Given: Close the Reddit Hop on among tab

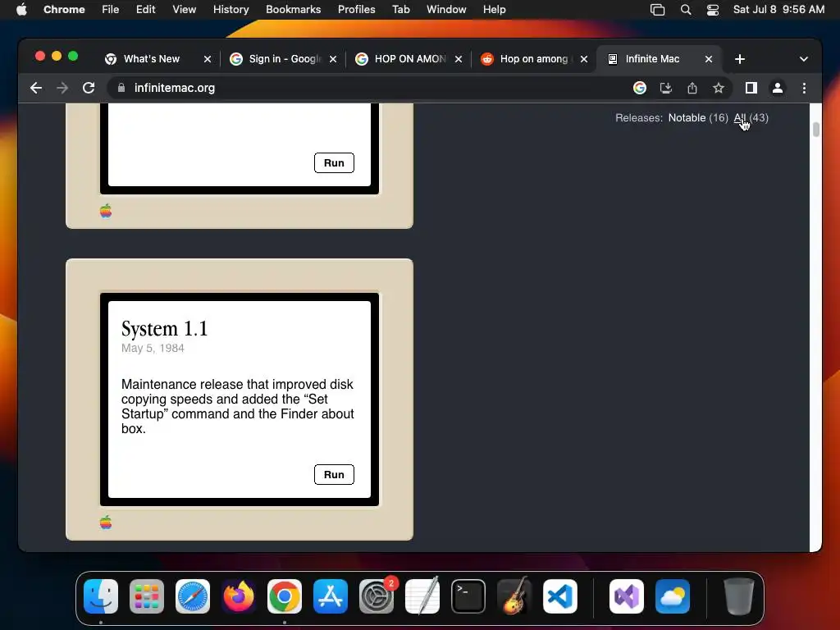Looking at the screenshot, I should coord(584,59).
